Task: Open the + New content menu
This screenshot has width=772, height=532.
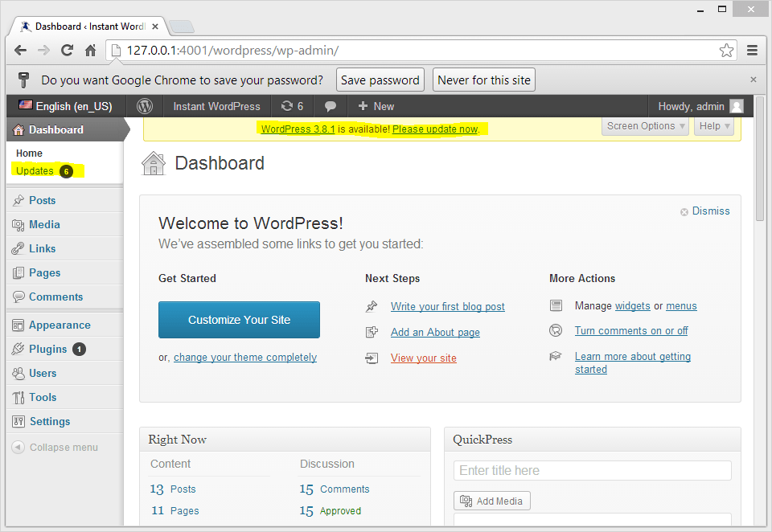Action: (376, 106)
